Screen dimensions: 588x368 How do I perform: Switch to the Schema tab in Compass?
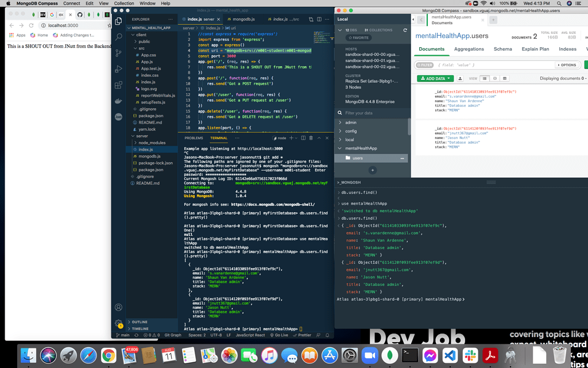tap(504, 49)
